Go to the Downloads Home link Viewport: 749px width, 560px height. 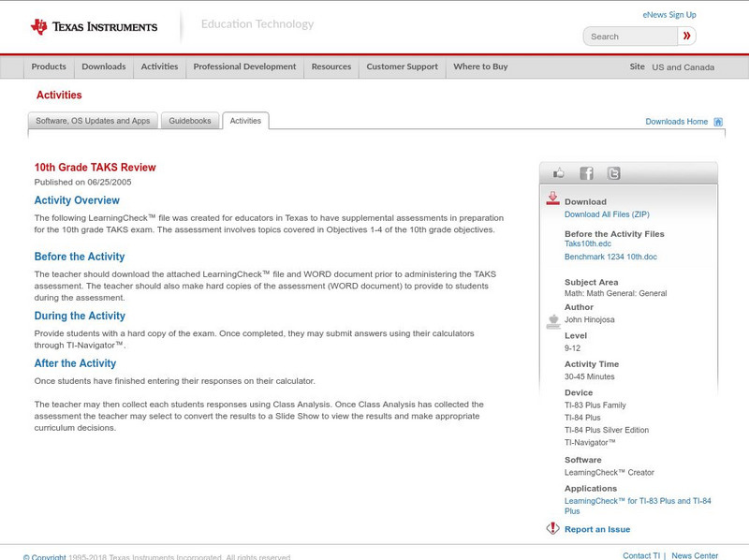[676, 122]
